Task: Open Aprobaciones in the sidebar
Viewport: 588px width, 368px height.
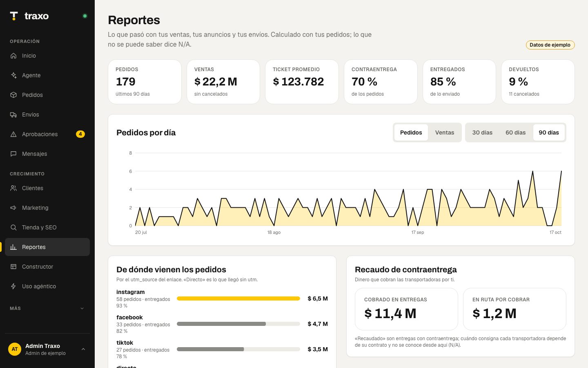Action: point(47,134)
